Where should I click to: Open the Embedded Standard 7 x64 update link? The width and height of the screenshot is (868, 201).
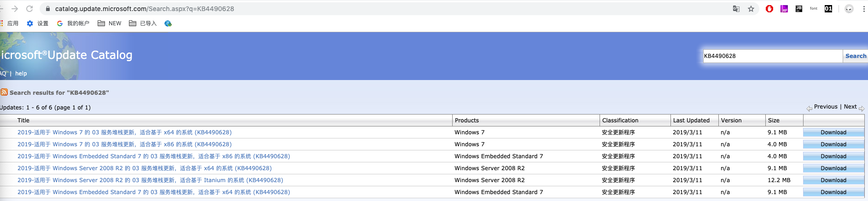coord(154,192)
